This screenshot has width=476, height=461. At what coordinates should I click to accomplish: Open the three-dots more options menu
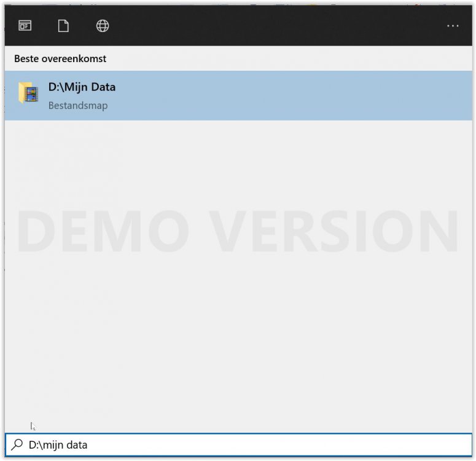[x=453, y=26]
